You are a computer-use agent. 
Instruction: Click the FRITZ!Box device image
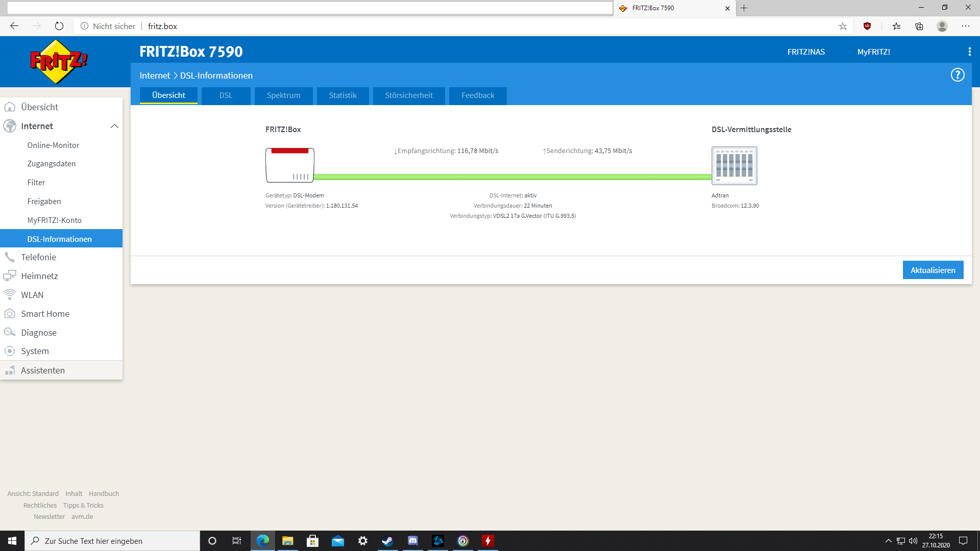pyautogui.click(x=289, y=165)
